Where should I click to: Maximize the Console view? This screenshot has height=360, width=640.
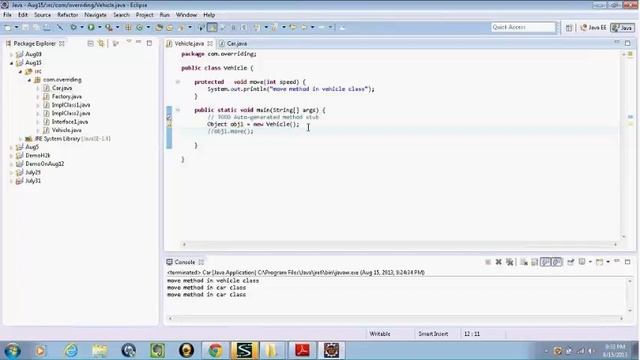point(628,262)
